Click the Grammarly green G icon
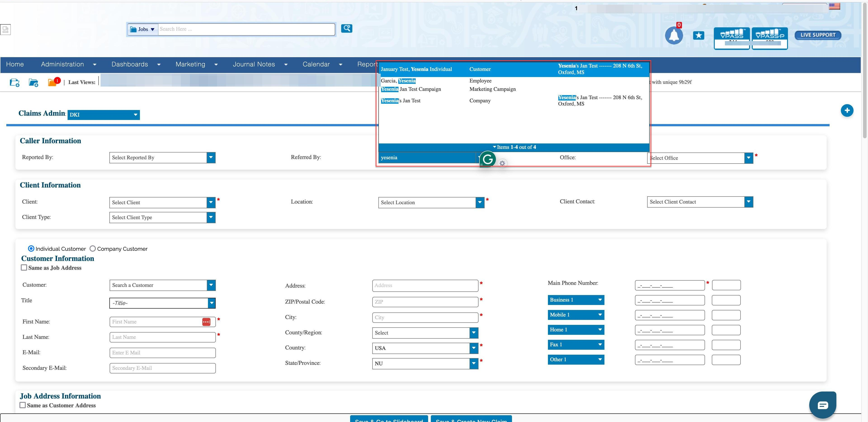Screen dimensions: 868x422 [x=488, y=159]
